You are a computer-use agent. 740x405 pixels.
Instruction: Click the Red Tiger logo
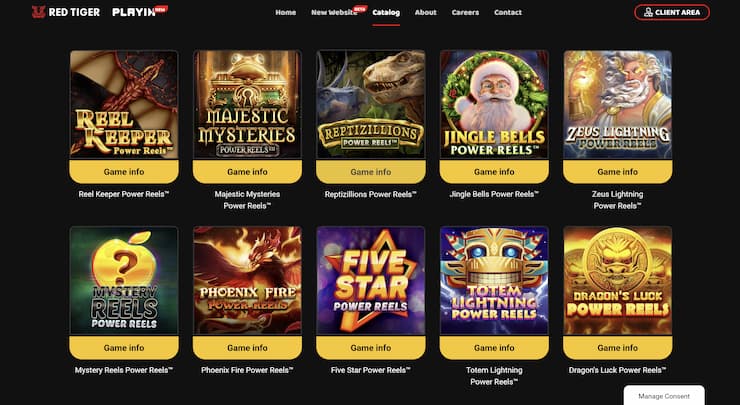point(66,12)
